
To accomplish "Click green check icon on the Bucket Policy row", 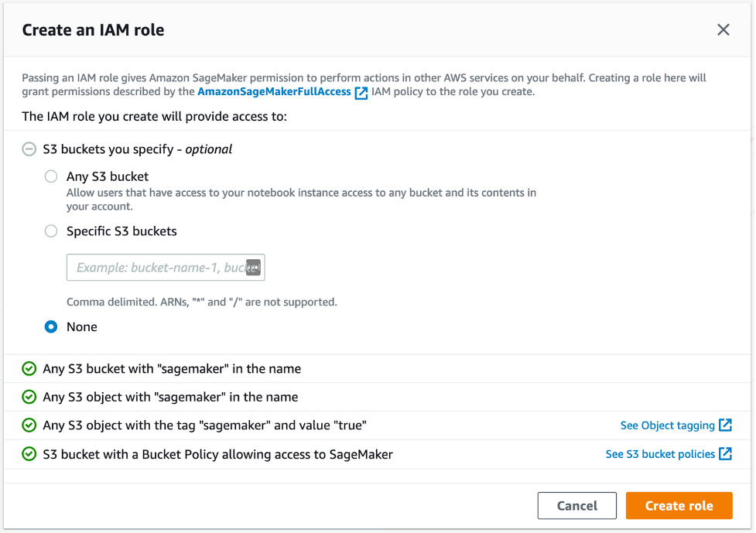I will pyautogui.click(x=29, y=454).
